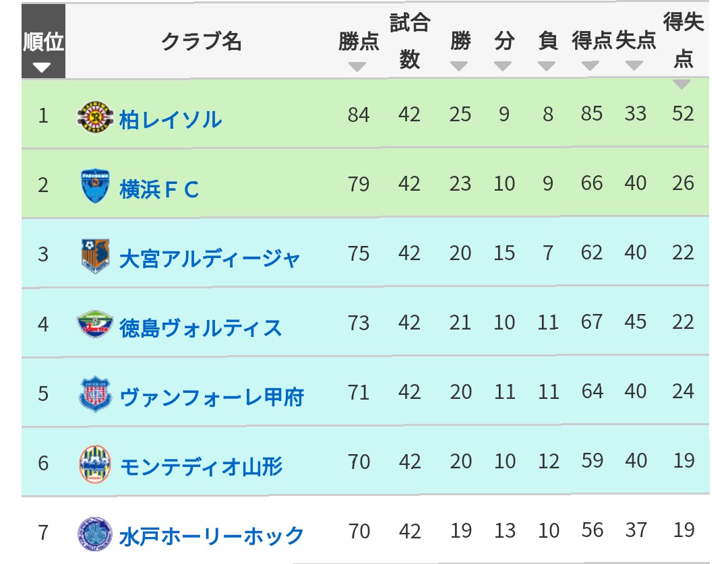
Task: Click the Mito HollyHock club crest
Action: point(95,534)
